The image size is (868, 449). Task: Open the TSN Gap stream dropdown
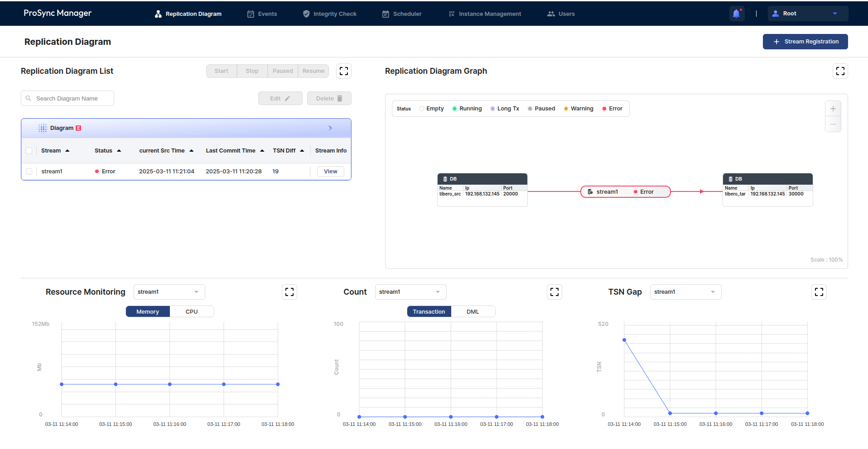click(685, 292)
